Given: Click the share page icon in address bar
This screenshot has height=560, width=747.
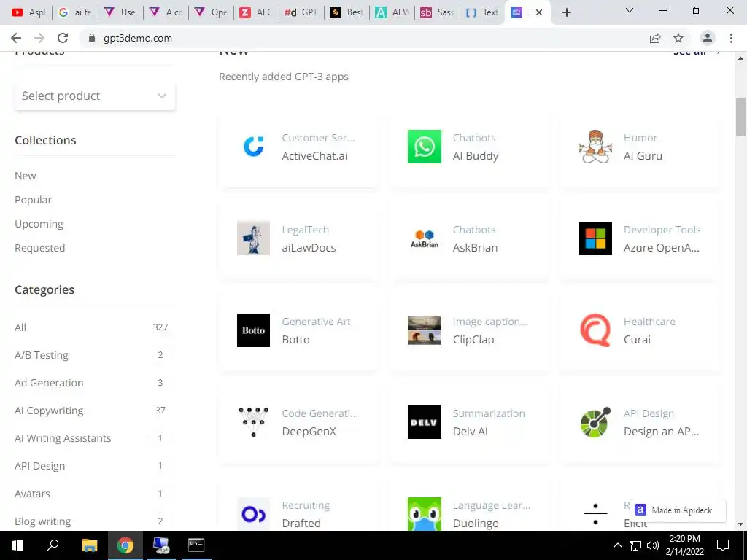Looking at the screenshot, I should [x=655, y=38].
